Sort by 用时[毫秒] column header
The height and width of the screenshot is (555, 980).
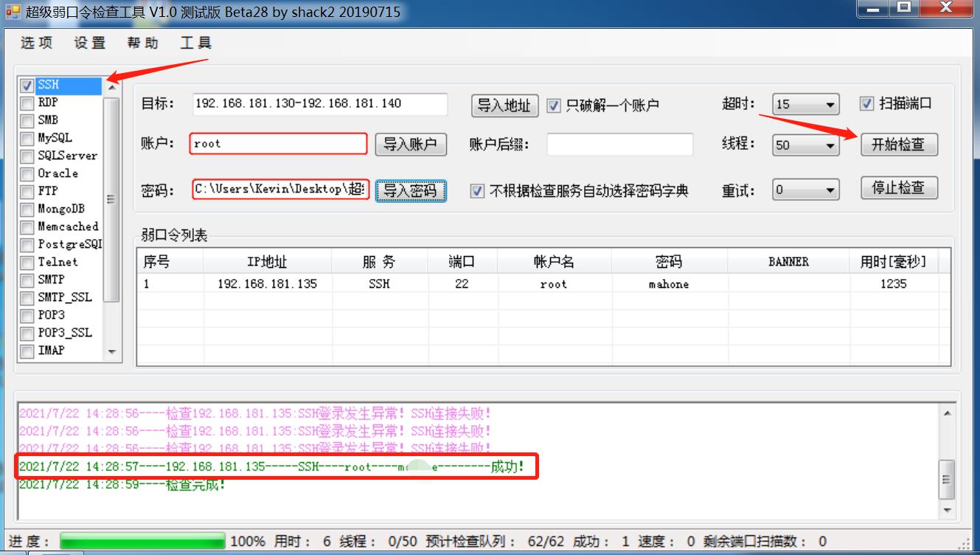(894, 262)
